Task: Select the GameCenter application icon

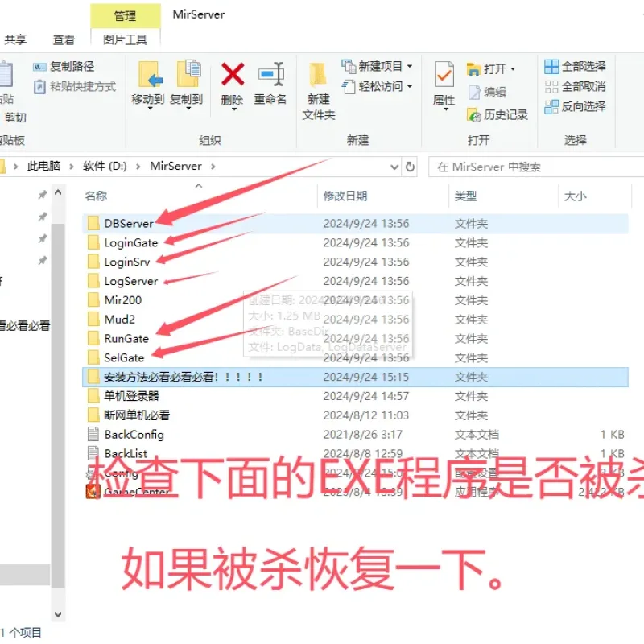Action: click(93, 492)
